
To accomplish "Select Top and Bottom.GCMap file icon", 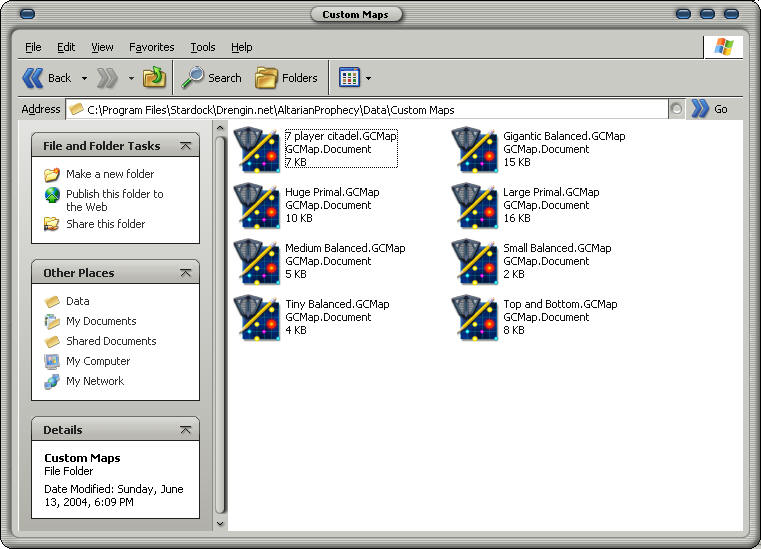I will click(475, 318).
